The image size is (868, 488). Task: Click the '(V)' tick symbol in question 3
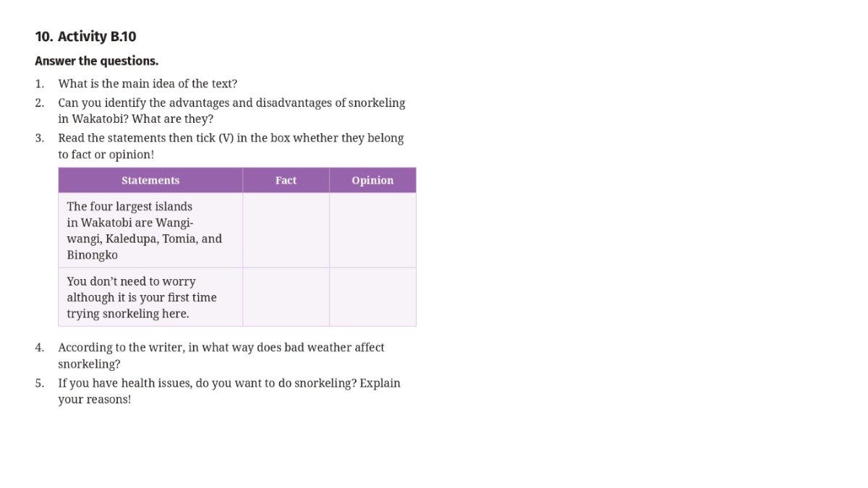pos(226,138)
